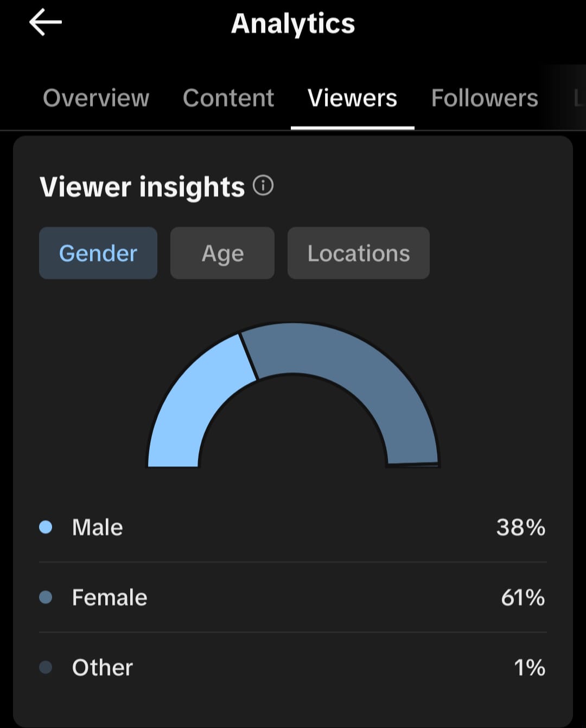Select the Other 1% row
The height and width of the screenshot is (728, 586).
click(x=293, y=667)
